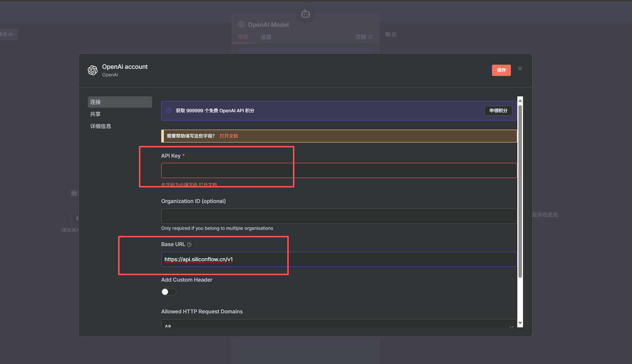
Task: Click the 保存 button
Action: coord(501,70)
